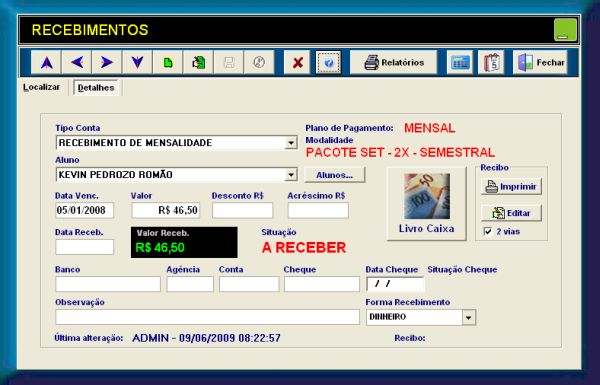Click the edit record toolbar icon
Image resolution: width=600 pixels, height=385 pixels.
(198, 62)
